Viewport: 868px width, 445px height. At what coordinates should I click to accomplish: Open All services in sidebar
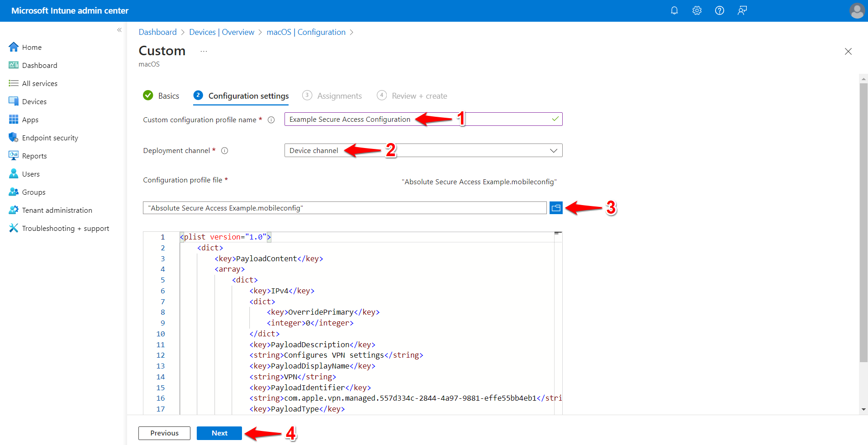tap(39, 83)
